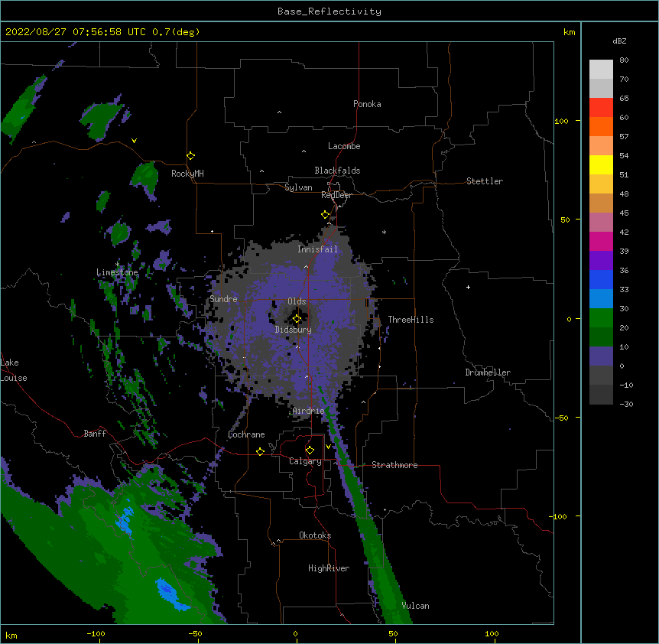The height and width of the screenshot is (644, 659).
Task: Click the Olds town label
Action: [x=297, y=301]
